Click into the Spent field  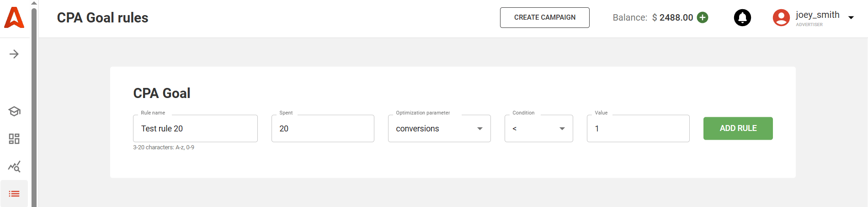tap(323, 129)
